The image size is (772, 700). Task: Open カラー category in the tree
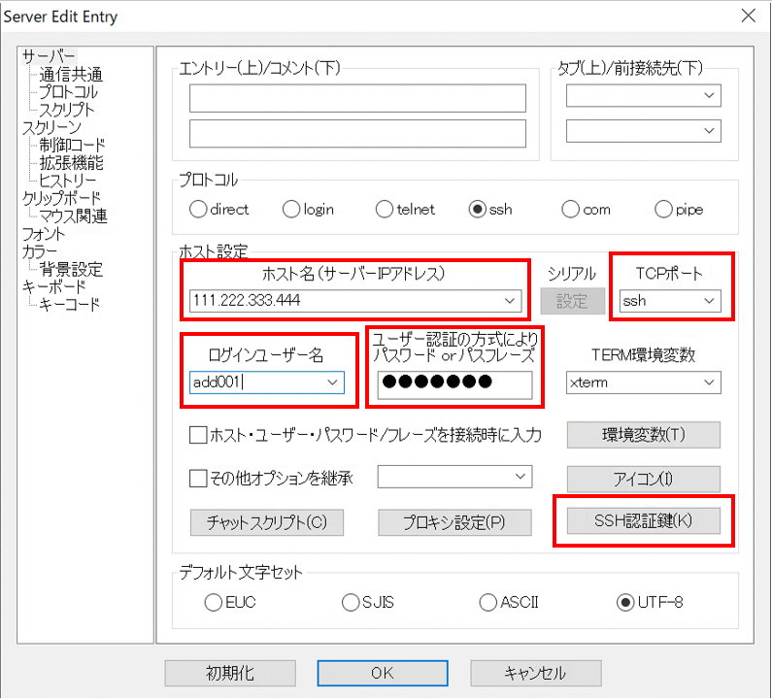[41, 251]
